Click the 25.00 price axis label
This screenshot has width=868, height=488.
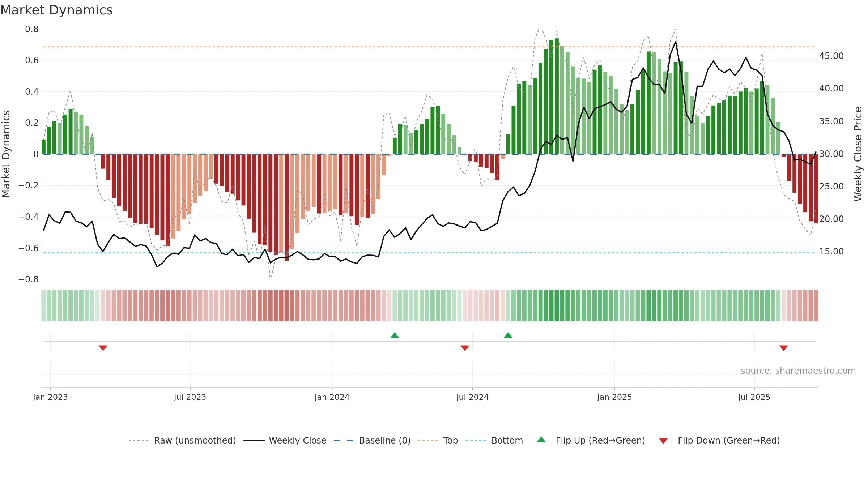831,187
